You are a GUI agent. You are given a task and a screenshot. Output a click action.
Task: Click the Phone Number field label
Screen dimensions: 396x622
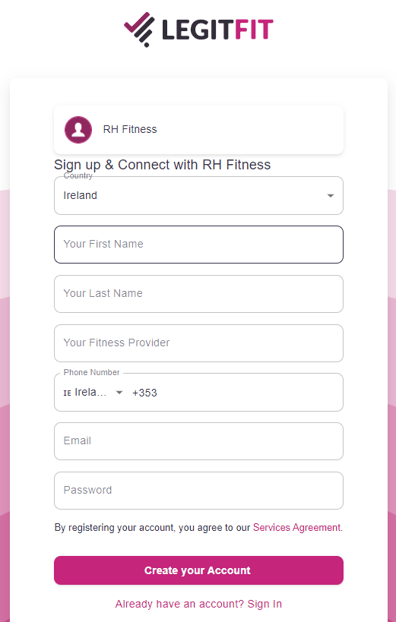(92, 372)
